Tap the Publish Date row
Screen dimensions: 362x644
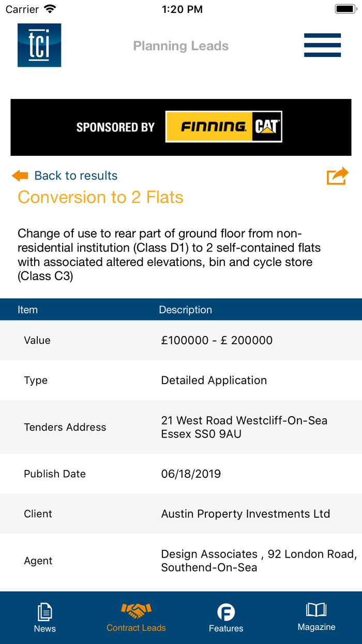[x=181, y=473]
